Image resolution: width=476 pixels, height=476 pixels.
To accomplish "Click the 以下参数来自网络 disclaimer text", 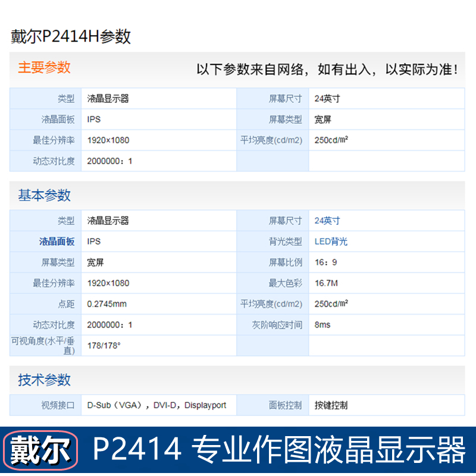I will [327, 70].
